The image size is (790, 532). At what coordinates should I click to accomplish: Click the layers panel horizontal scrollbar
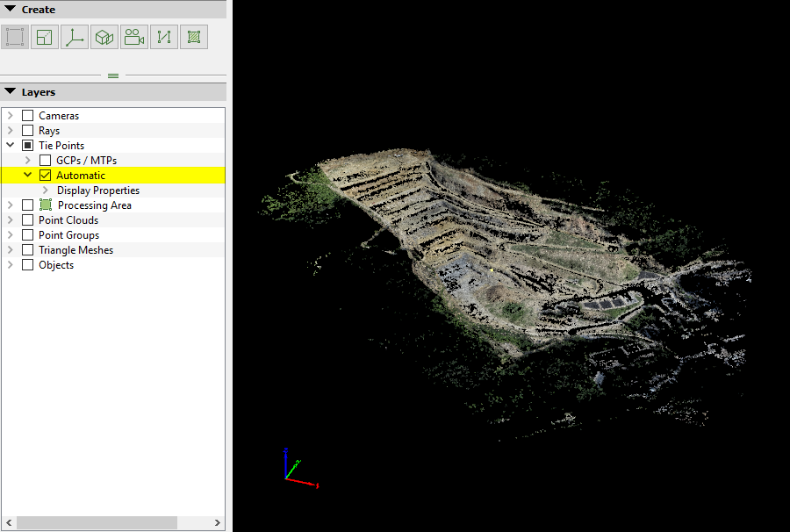pos(97,522)
